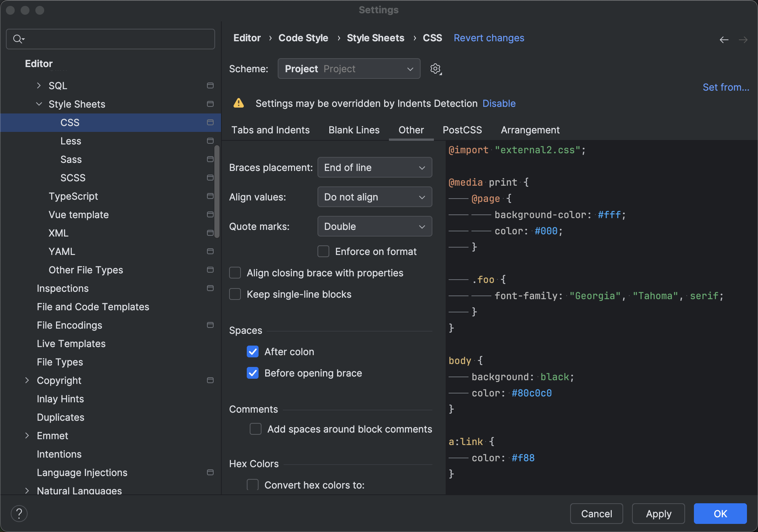This screenshot has width=758, height=532.
Task: Click Disable indents detection link
Action: click(x=499, y=104)
